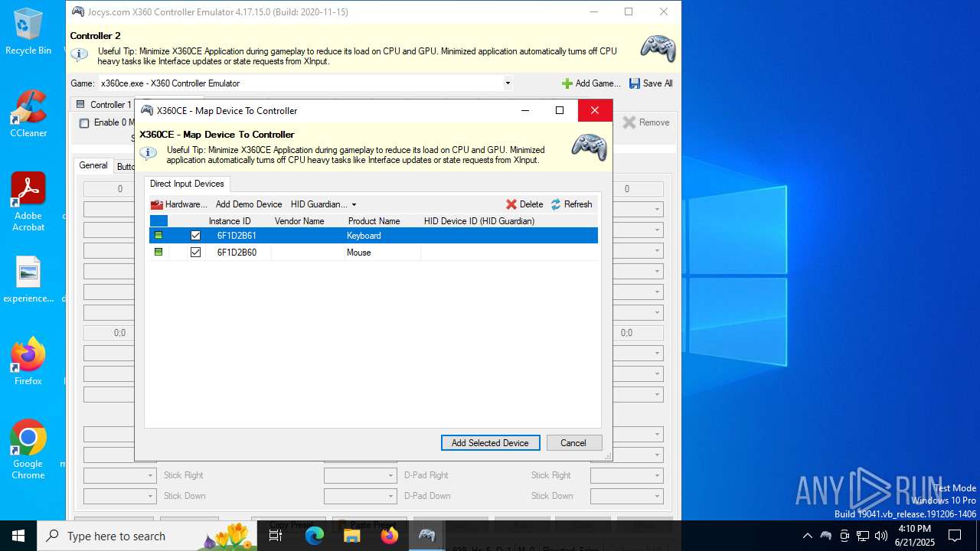Sort by Vendor Name column header
The width and height of the screenshot is (980, 551).
[299, 221]
